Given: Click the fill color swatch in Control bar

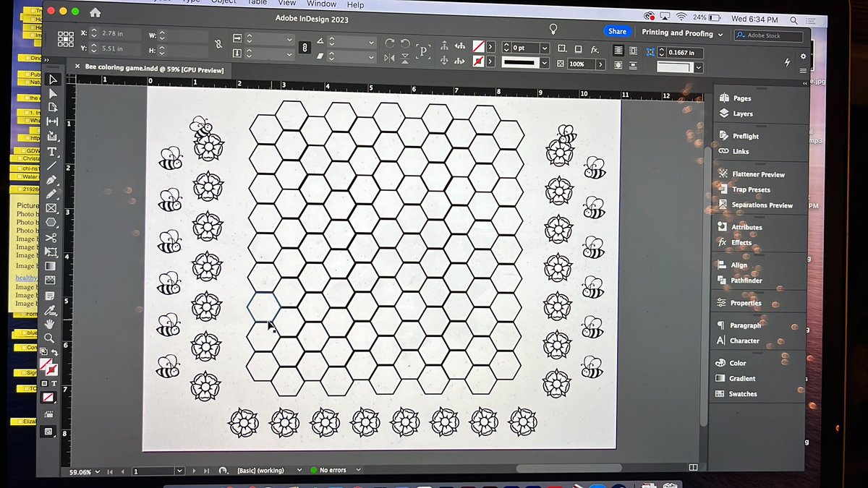Looking at the screenshot, I should click(x=478, y=46).
